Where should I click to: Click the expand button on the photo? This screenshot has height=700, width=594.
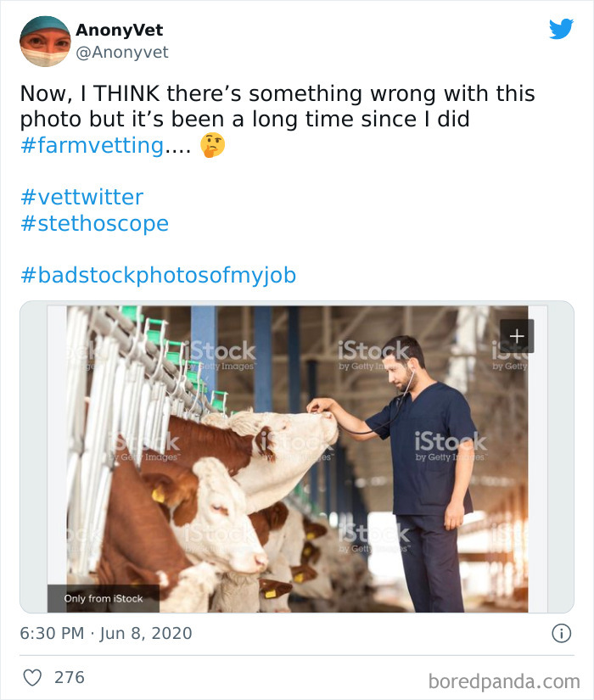click(516, 335)
